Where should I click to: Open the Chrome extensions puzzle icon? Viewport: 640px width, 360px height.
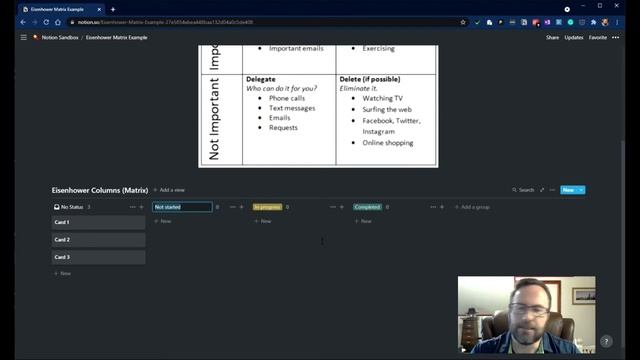[x=593, y=22]
